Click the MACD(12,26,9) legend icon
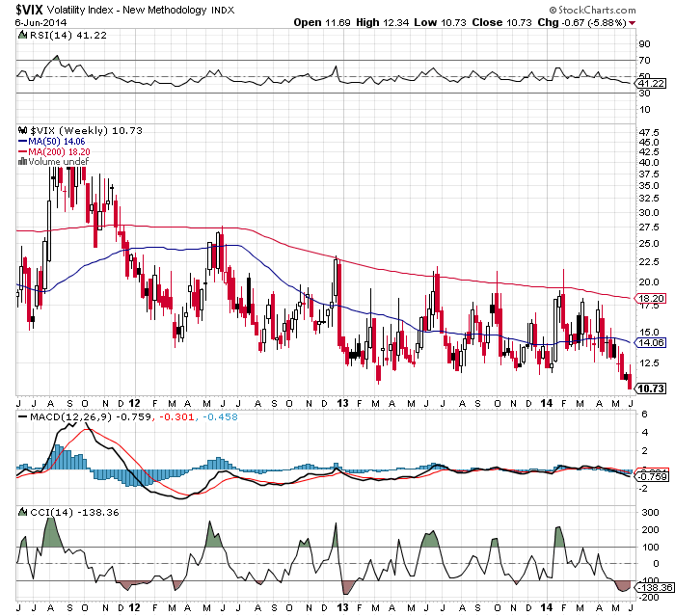 (21, 416)
